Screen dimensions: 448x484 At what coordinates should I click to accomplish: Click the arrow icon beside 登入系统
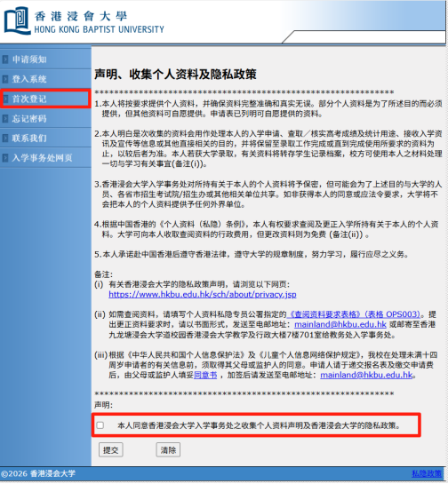[5, 79]
